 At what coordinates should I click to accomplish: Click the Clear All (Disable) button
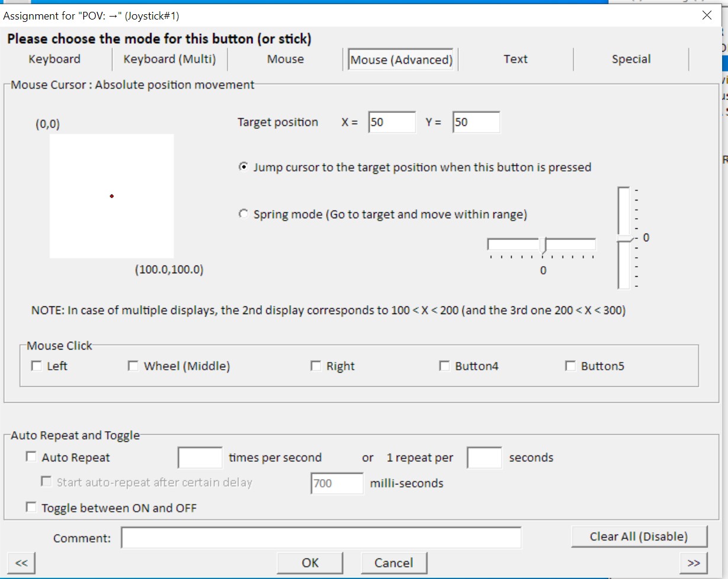639,536
